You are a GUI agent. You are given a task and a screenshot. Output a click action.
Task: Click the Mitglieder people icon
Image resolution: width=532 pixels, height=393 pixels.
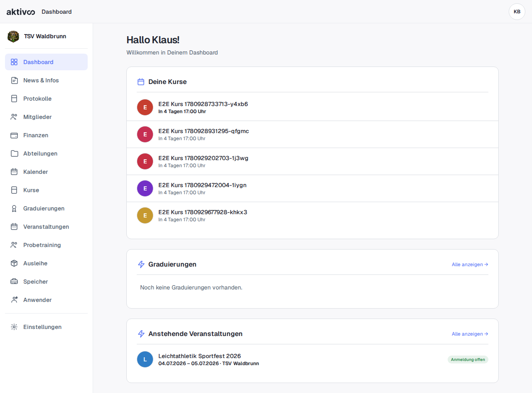tap(14, 117)
